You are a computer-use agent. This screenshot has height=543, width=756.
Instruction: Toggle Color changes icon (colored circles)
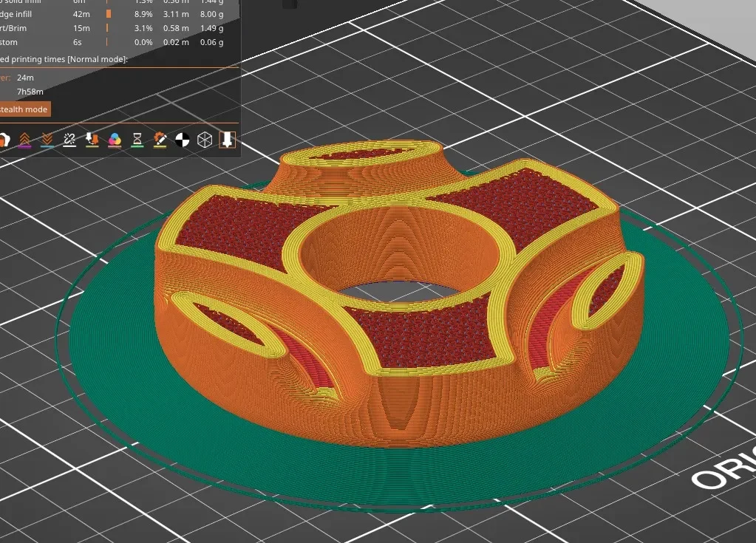pyautogui.click(x=115, y=140)
